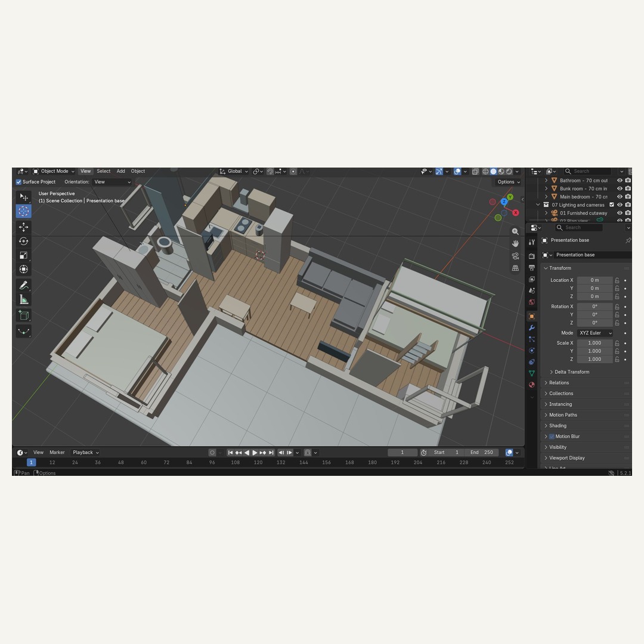Toggle X-ray display in viewport header
The image size is (644, 644).
[475, 171]
